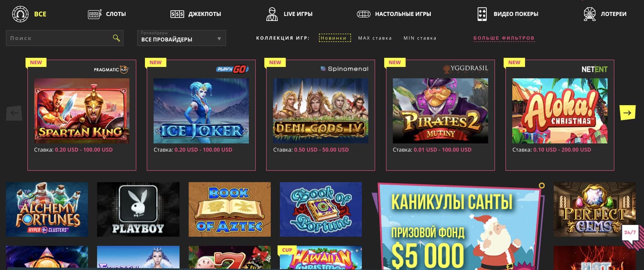
Task: Click the previous arrow in carousel
Action: click(x=14, y=113)
